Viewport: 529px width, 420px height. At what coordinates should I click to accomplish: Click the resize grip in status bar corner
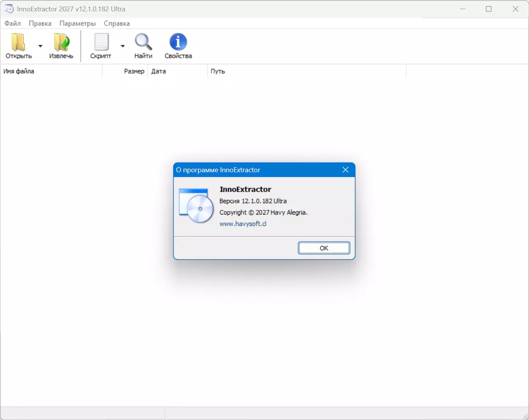coord(525,416)
